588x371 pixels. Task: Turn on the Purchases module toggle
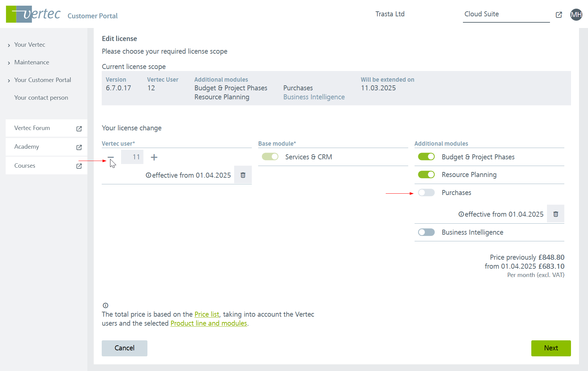[x=426, y=193]
